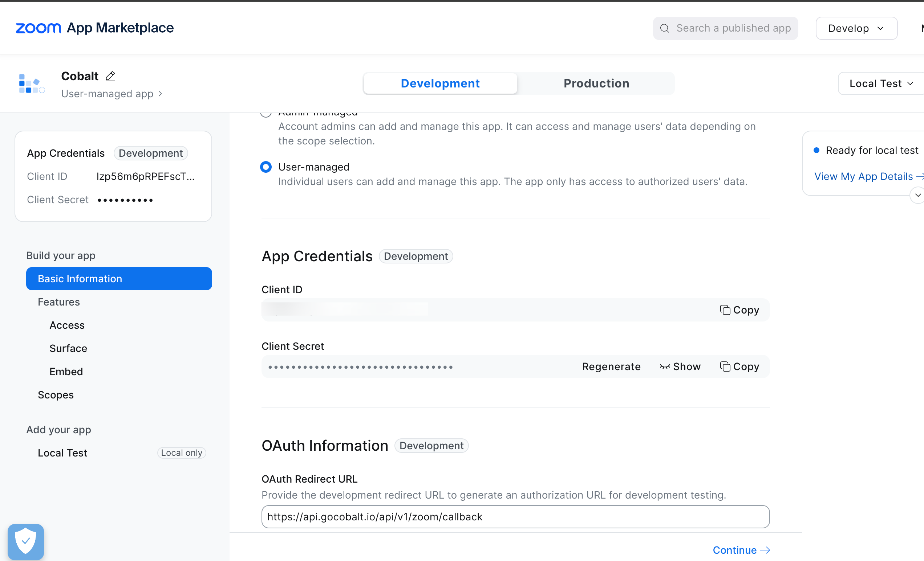The image size is (924, 561).
Task: Open Scopes in the sidebar
Action: pos(56,394)
